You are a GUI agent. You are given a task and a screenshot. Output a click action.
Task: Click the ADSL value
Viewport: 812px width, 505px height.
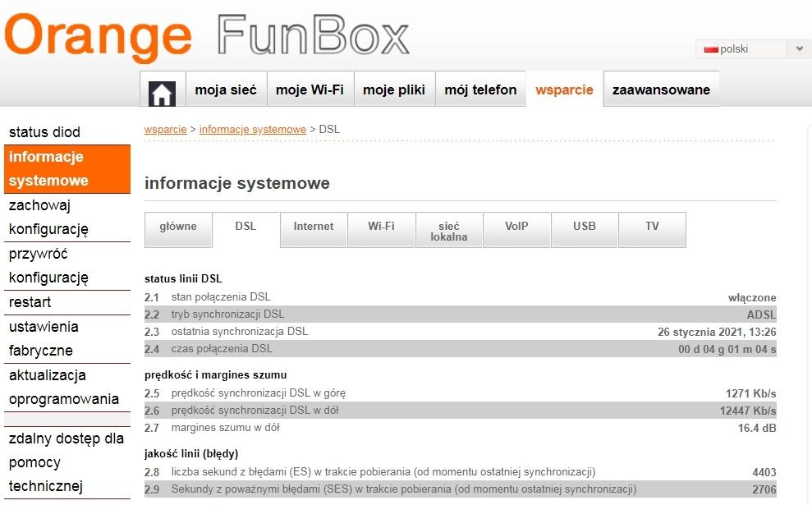coord(761,314)
